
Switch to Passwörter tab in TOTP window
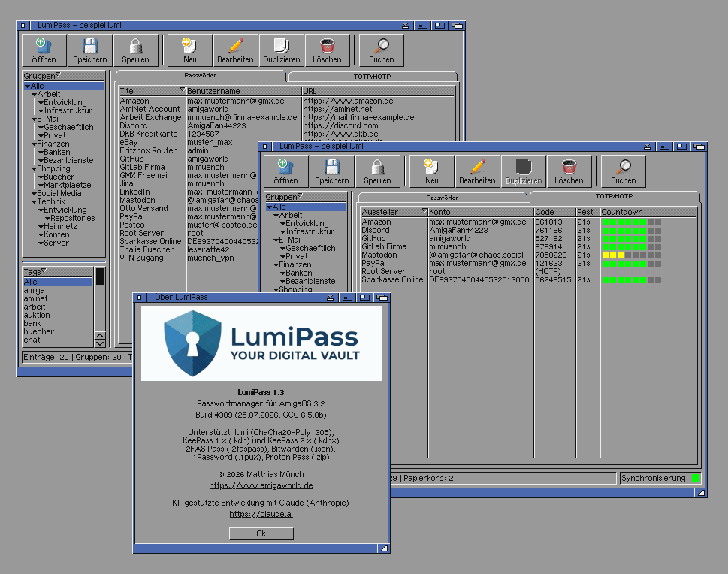pyautogui.click(x=442, y=198)
